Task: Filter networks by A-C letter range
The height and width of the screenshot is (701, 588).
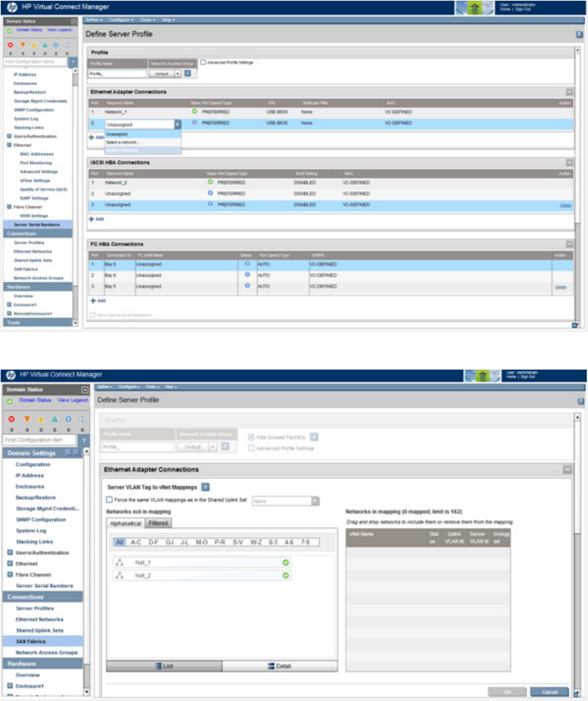Action: click(136, 542)
